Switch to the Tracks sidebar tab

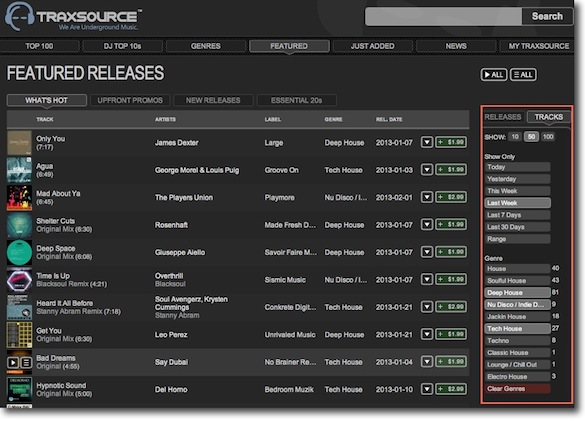click(x=548, y=117)
